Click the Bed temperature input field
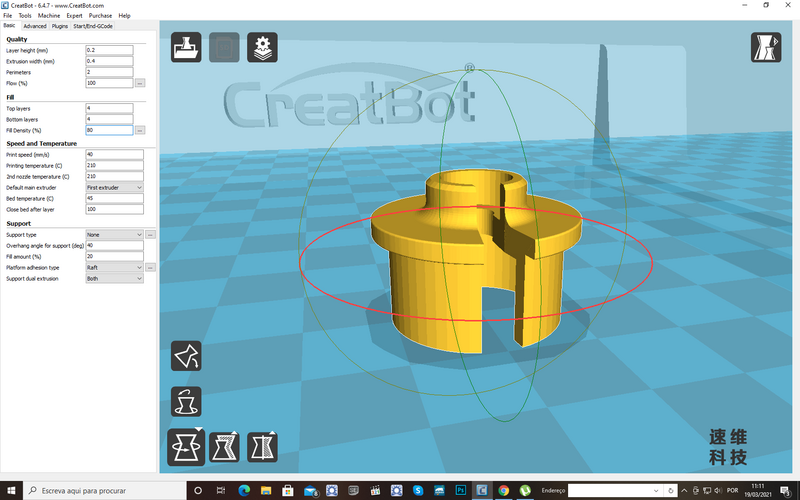 tap(114, 198)
